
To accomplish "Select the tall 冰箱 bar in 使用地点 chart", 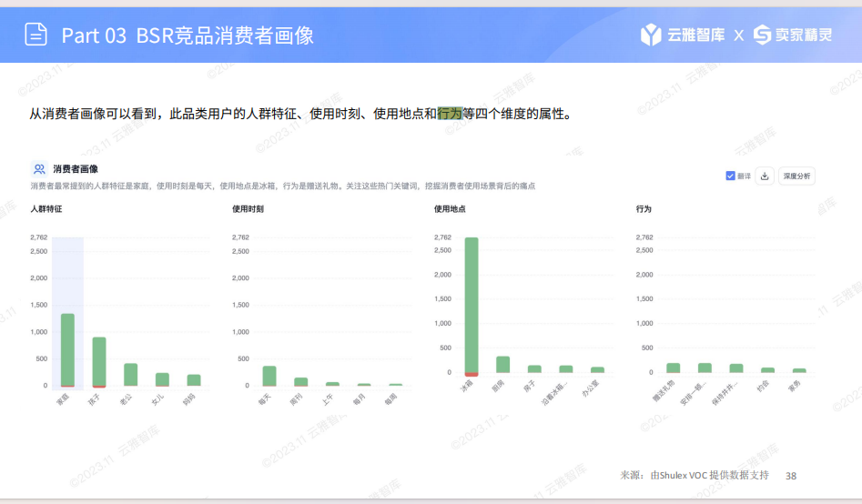I will [472, 307].
